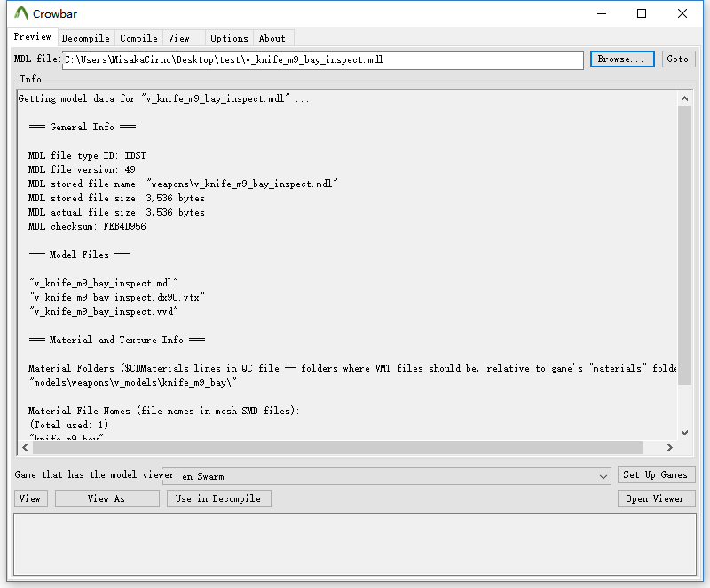Click the 'MDL checksum: FEB4D956' line

[x=87, y=226]
